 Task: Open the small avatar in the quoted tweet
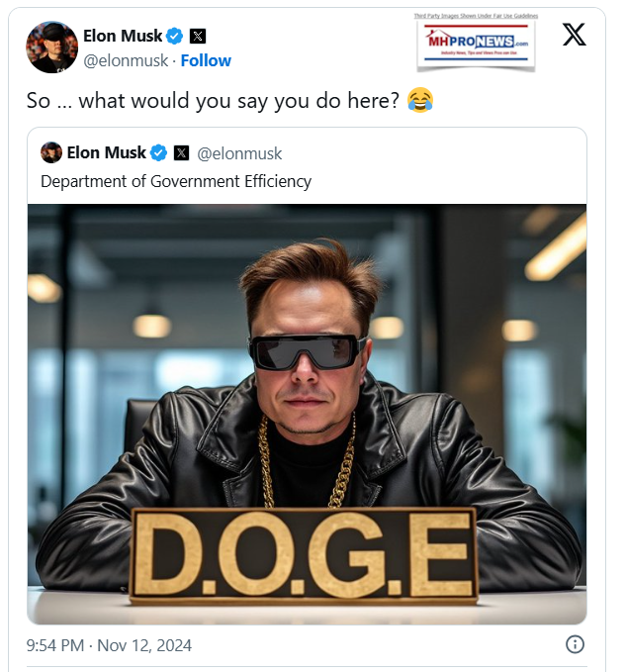pyautogui.click(x=51, y=152)
